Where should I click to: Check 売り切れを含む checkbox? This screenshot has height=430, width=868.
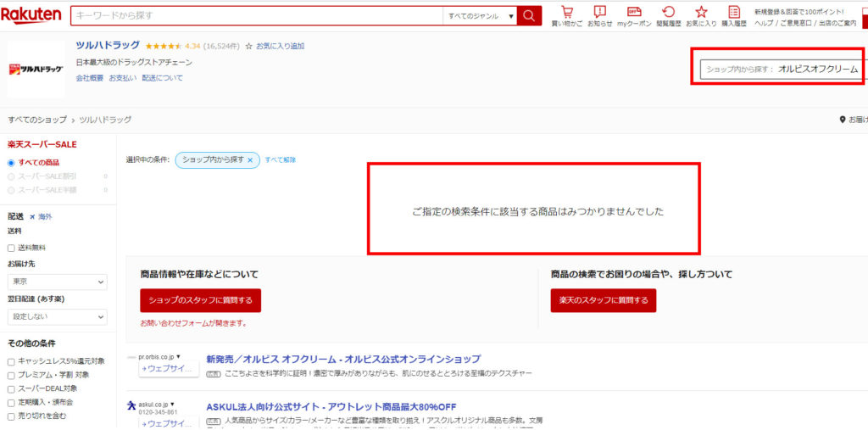pyautogui.click(x=11, y=416)
